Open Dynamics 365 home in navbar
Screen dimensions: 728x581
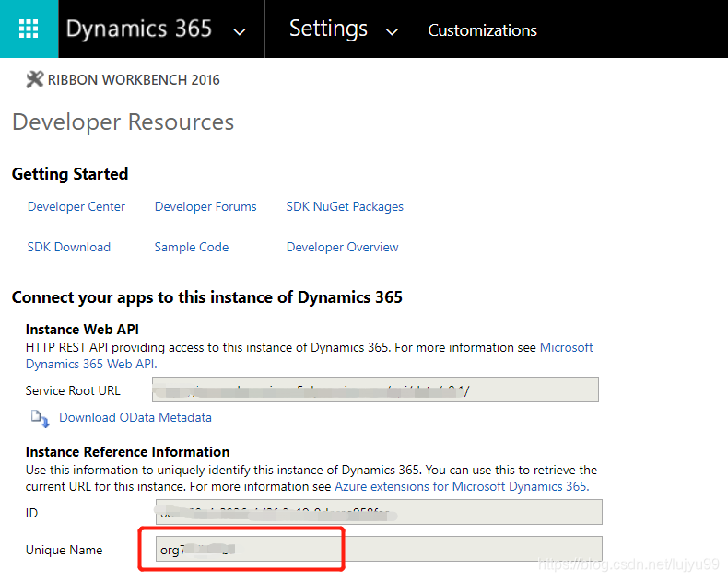coord(139,29)
